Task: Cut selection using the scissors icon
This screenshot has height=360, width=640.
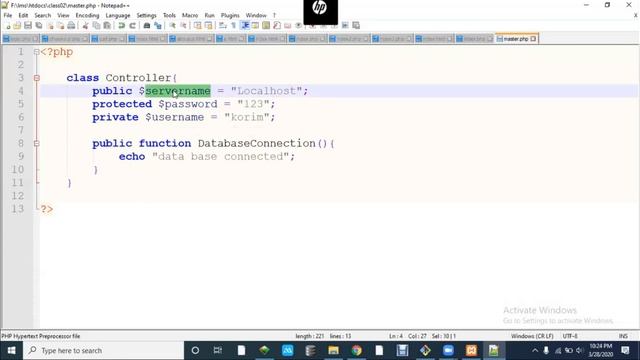Action: 85,26
